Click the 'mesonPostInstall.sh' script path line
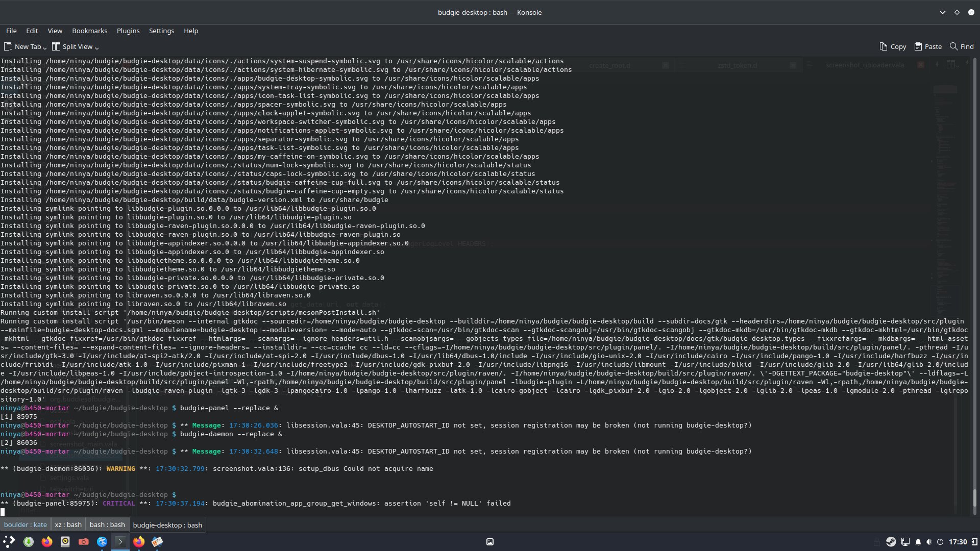 click(190, 312)
